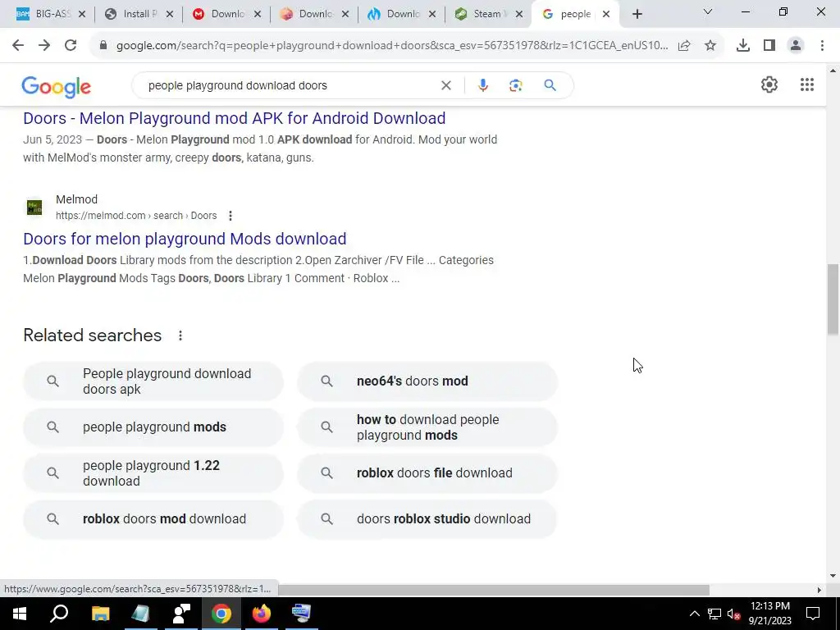
Task: Search people playground 1.22 download
Action: click(153, 473)
